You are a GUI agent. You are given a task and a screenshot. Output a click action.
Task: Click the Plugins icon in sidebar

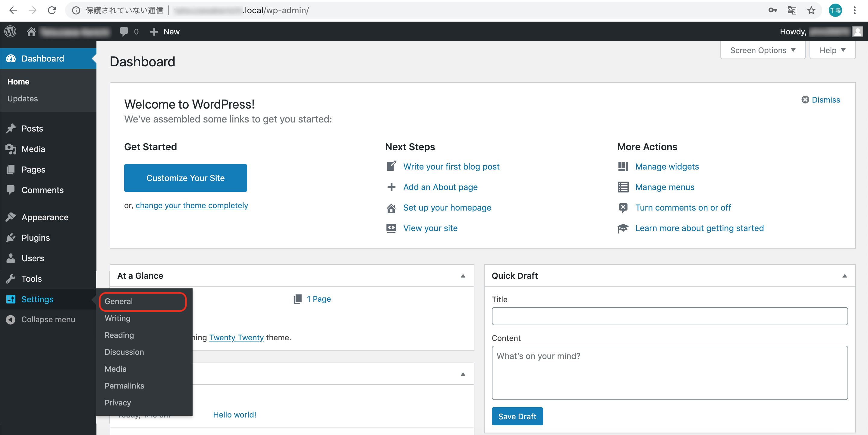click(11, 238)
